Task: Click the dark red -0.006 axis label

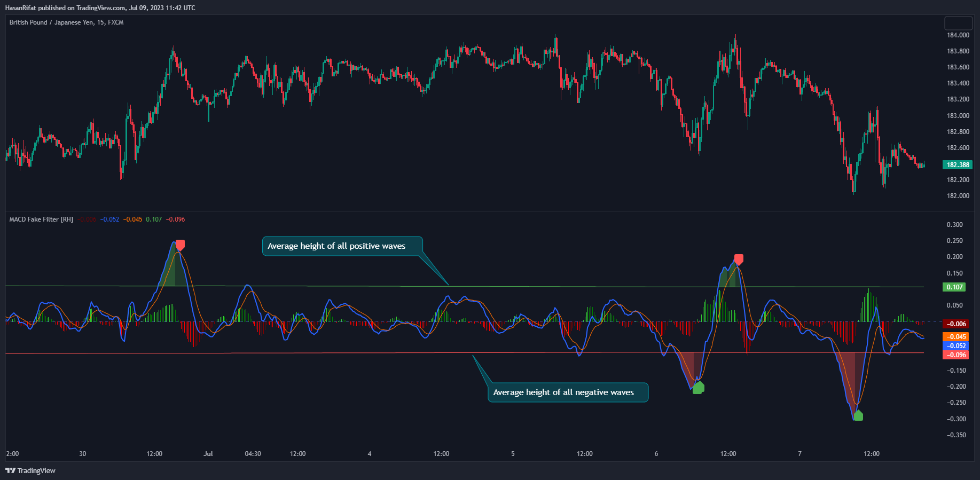Action: (x=955, y=324)
